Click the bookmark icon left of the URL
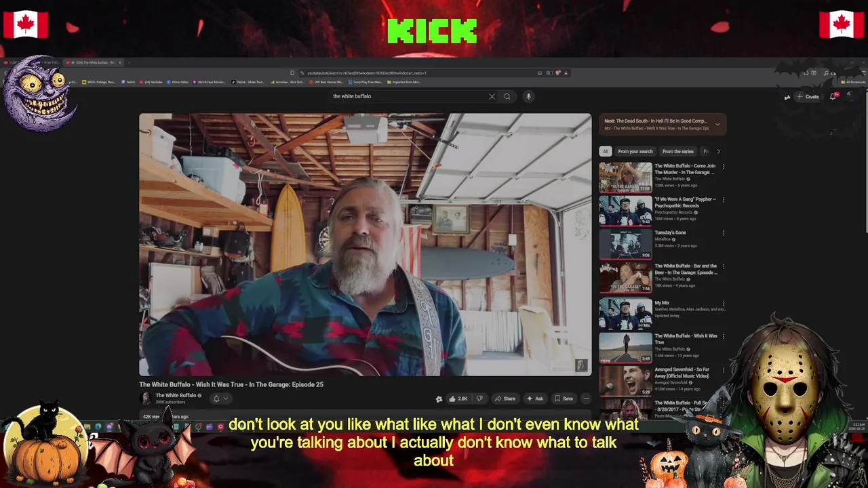The width and height of the screenshot is (868, 488). (x=292, y=73)
